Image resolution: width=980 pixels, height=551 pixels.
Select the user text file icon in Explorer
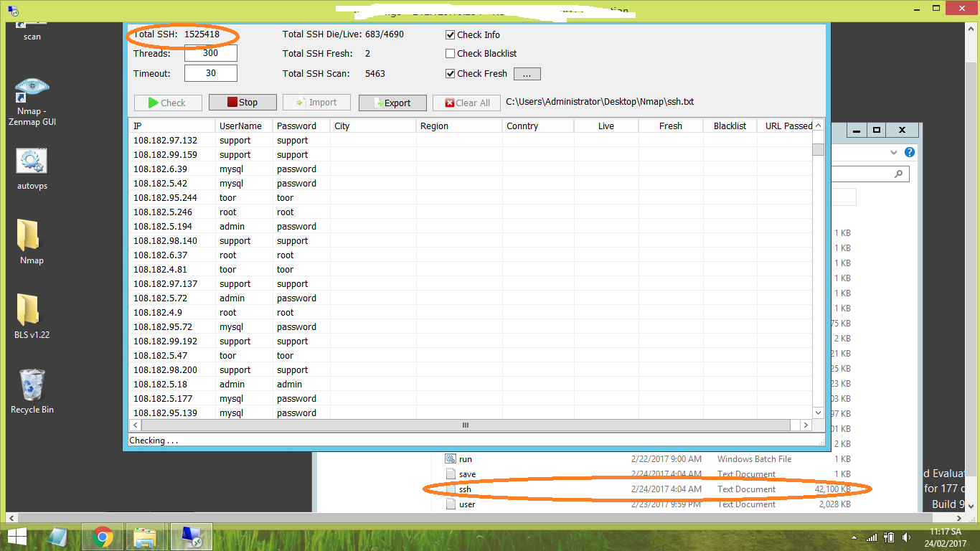pos(451,504)
